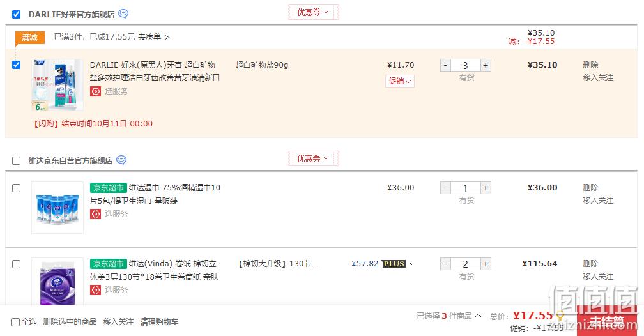The image size is (644, 336).
Task: Click 去凑单 link in 满减 banner
Action: [153, 37]
